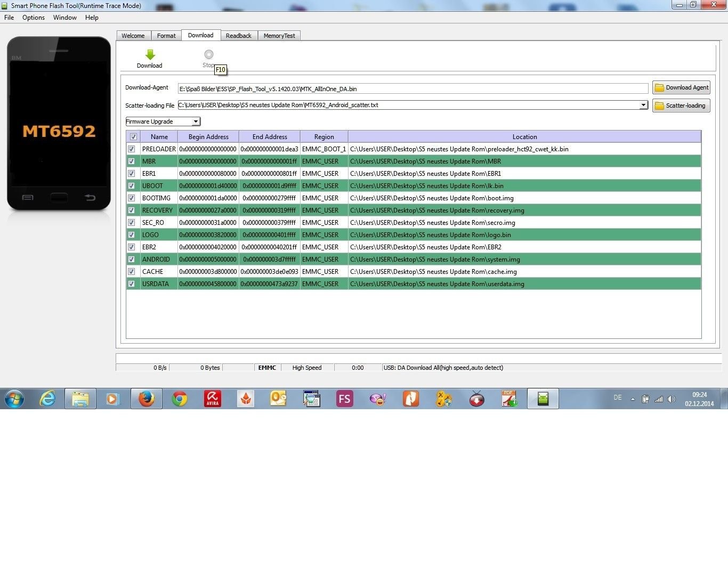Switch to the MemoryTest tab
This screenshot has width=728, height=568.
tap(279, 36)
